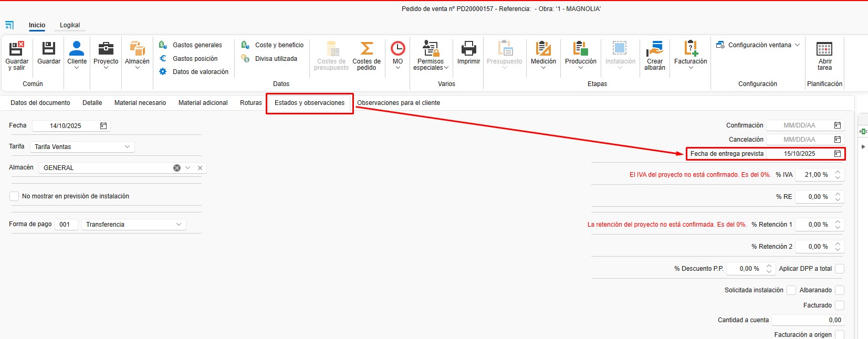
Task: Expand the Configuración ventana menu
Action: coord(797,45)
